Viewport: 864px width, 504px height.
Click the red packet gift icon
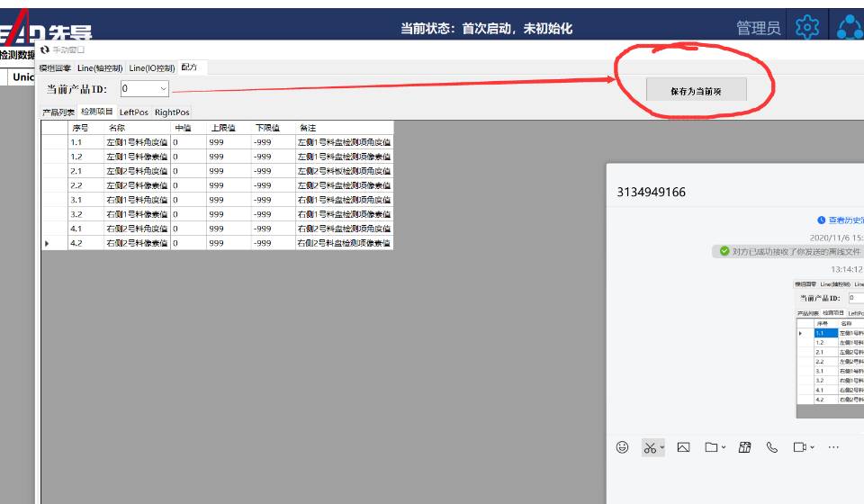[x=744, y=447]
